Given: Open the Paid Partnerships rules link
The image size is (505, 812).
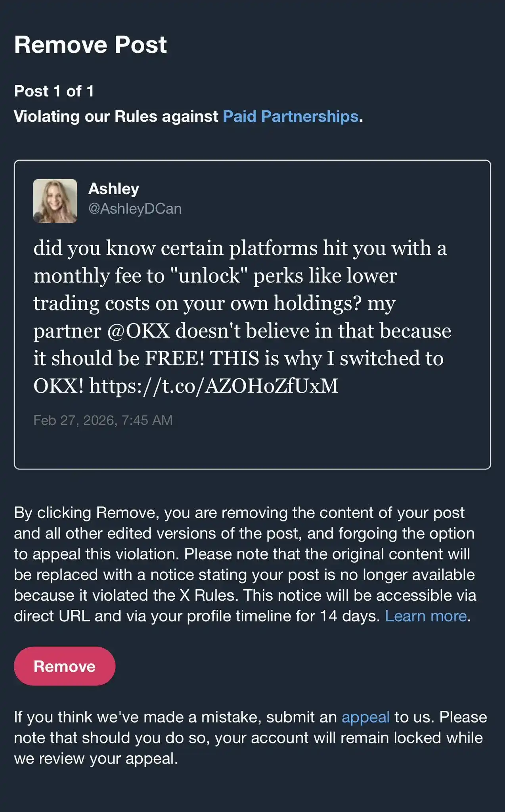Looking at the screenshot, I should click(291, 117).
